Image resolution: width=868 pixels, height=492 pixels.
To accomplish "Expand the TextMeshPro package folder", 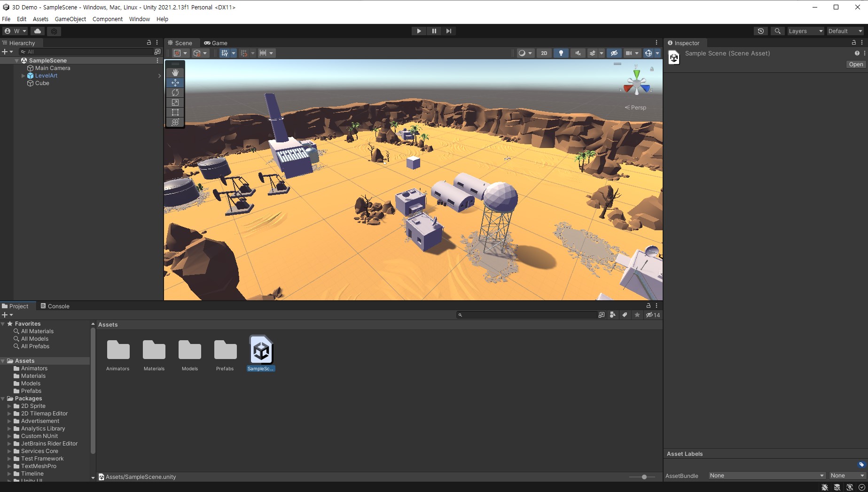I will (9, 466).
